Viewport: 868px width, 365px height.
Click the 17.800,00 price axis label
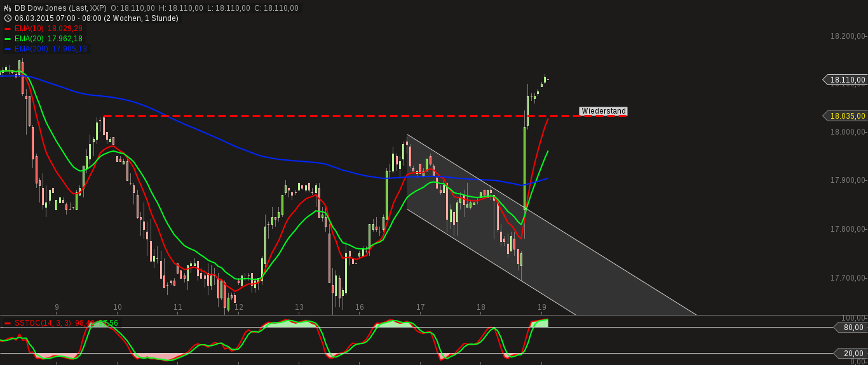point(848,229)
